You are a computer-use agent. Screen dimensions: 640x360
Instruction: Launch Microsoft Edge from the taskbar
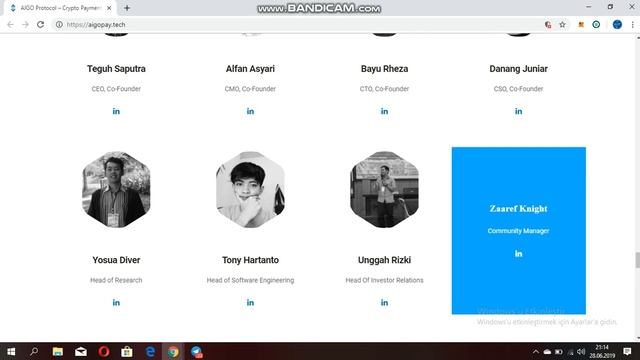click(x=150, y=351)
